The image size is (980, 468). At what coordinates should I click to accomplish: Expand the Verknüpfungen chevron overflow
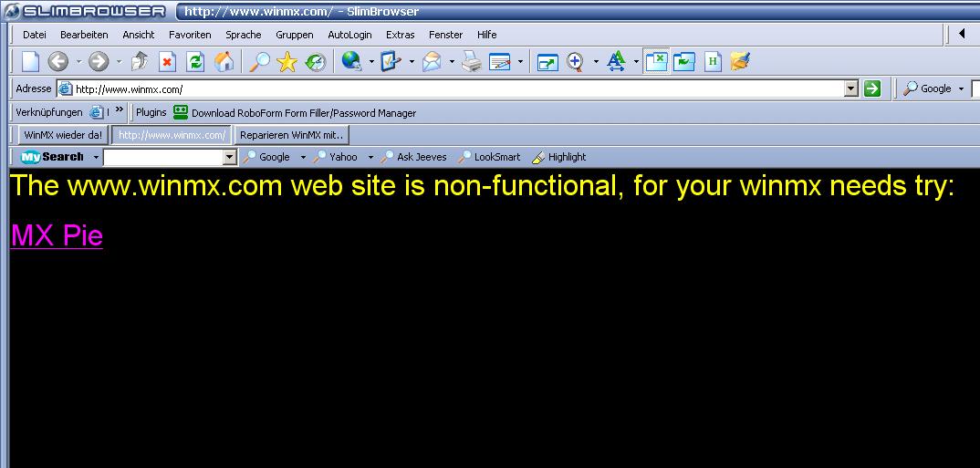tap(120, 109)
